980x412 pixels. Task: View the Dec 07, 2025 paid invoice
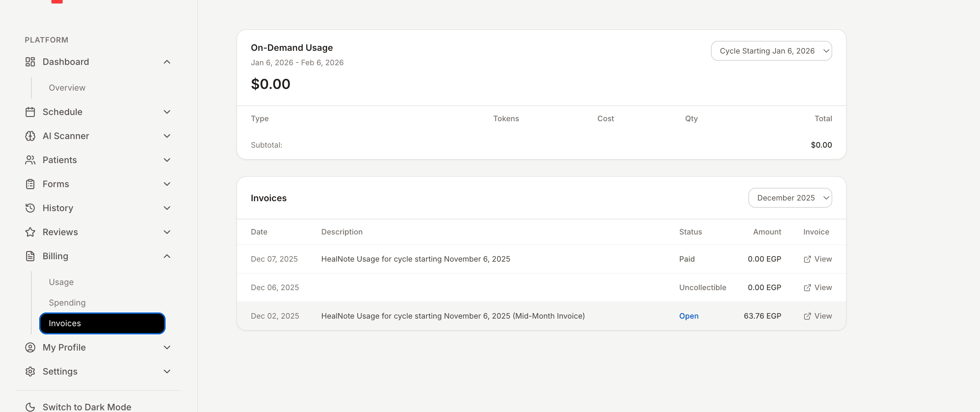point(817,259)
